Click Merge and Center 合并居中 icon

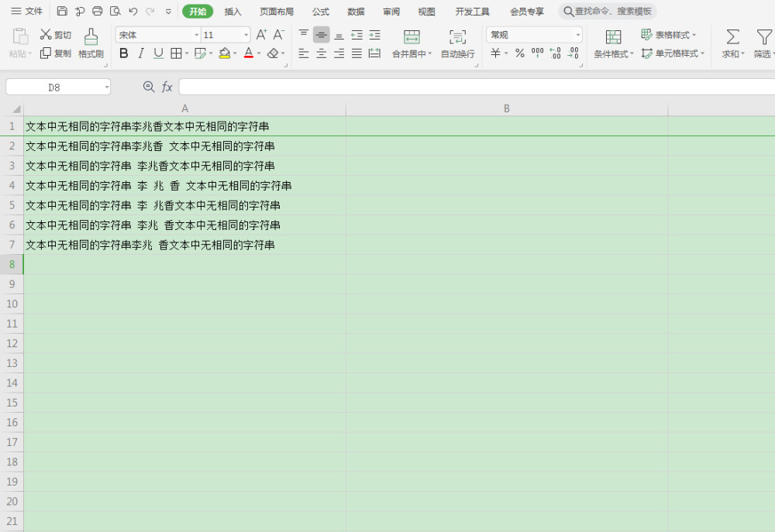[x=412, y=36]
